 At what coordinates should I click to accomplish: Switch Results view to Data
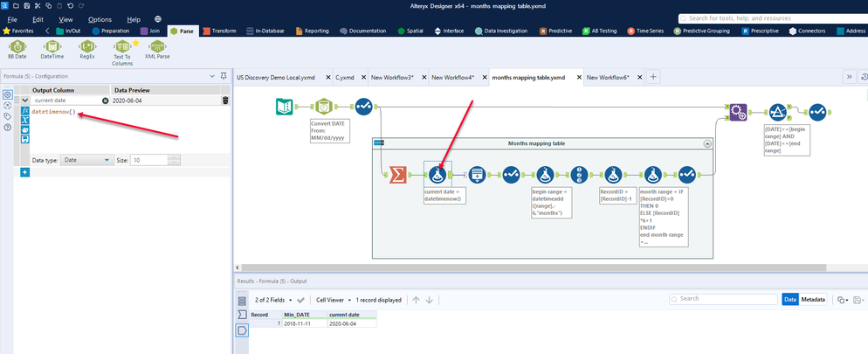click(790, 299)
